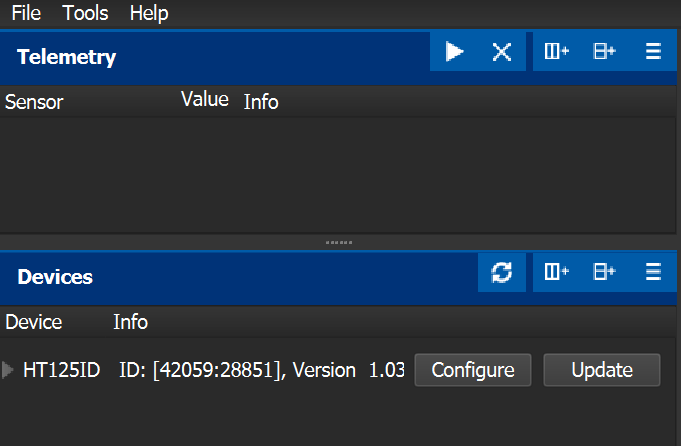Open the Tools menu
Screen dimensions: 681x446
tap(85, 13)
